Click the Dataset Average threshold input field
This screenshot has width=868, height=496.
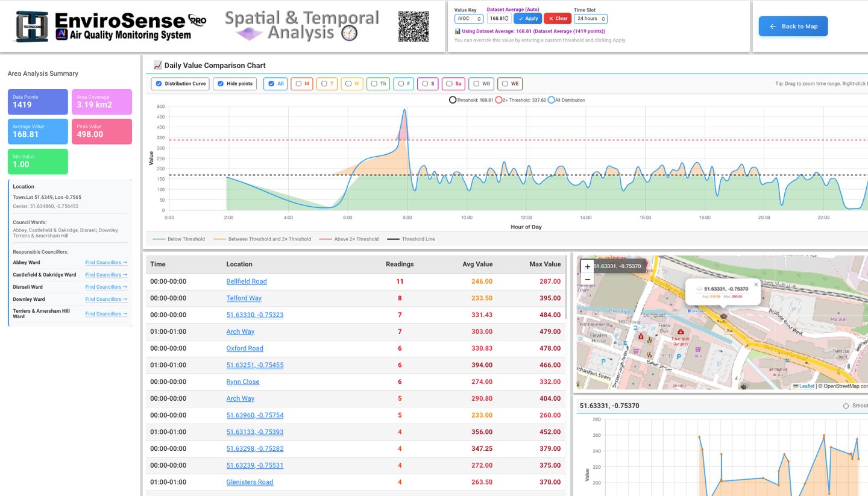coord(499,19)
